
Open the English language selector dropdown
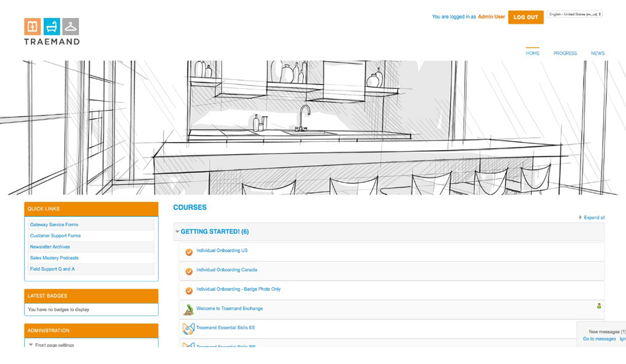pos(575,14)
